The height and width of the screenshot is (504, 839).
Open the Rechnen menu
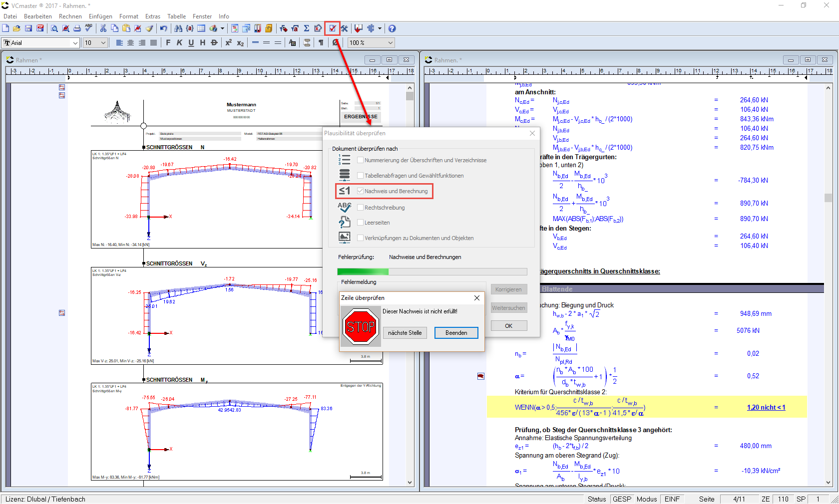70,16
